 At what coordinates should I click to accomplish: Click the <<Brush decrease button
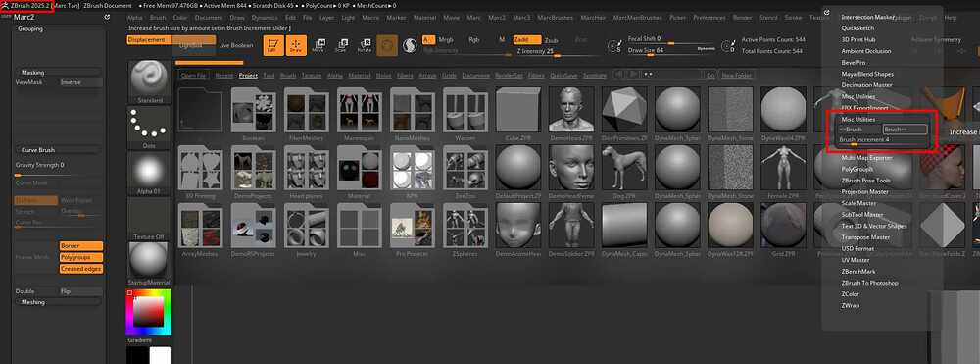(860, 129)
